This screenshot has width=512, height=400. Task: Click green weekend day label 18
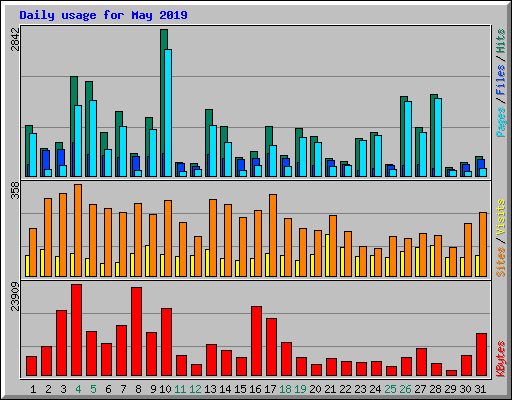(x=285, y=389)
